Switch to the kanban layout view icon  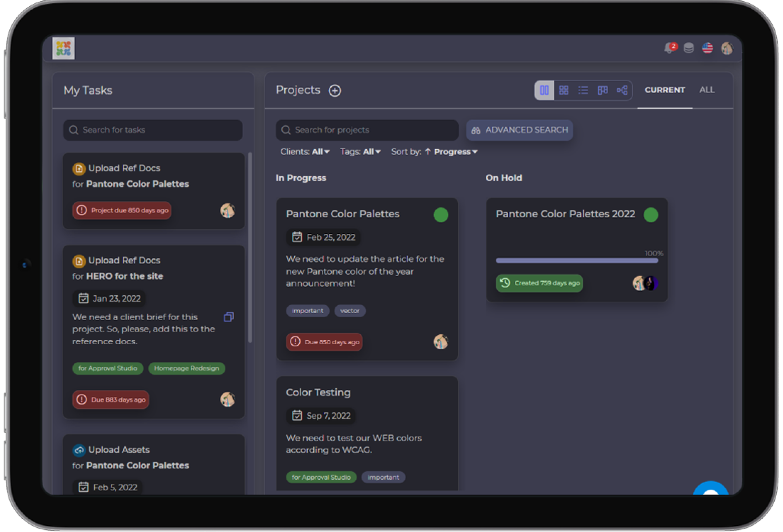(x=603, y=90)
